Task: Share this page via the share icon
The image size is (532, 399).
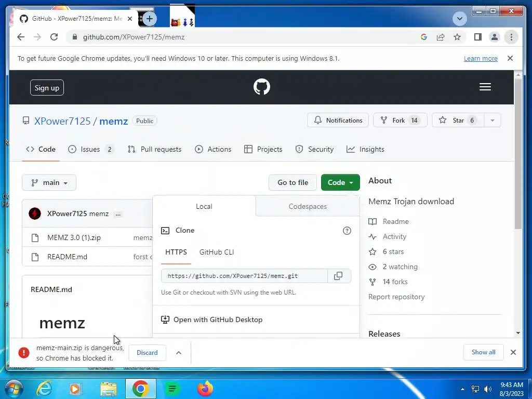Action: coord(441,37)
